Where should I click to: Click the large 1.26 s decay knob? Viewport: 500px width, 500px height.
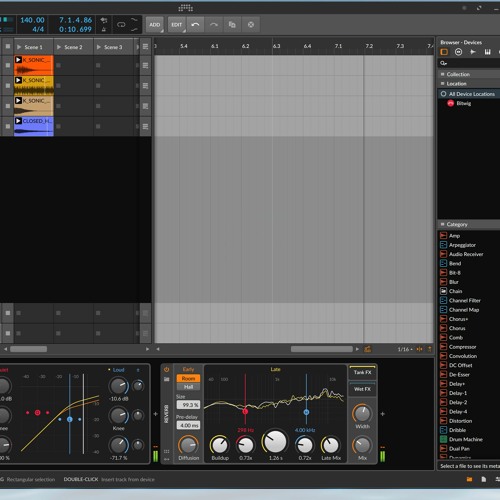pos(275,441)
